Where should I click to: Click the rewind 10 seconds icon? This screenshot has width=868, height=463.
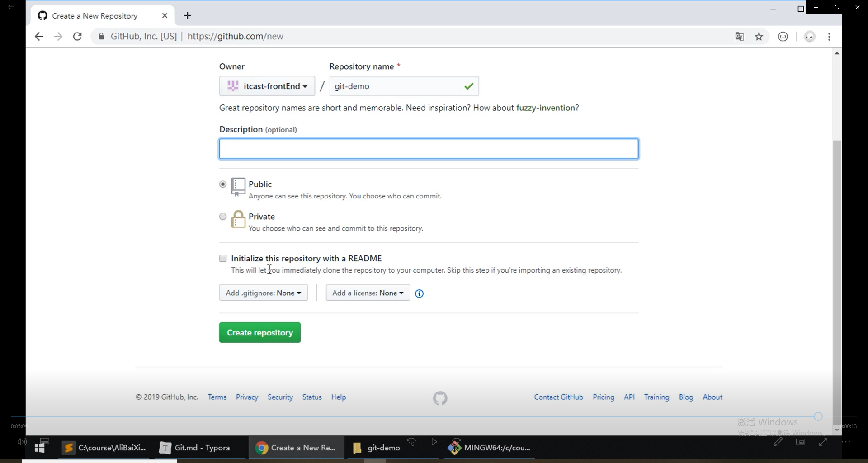tap(411, 442)
